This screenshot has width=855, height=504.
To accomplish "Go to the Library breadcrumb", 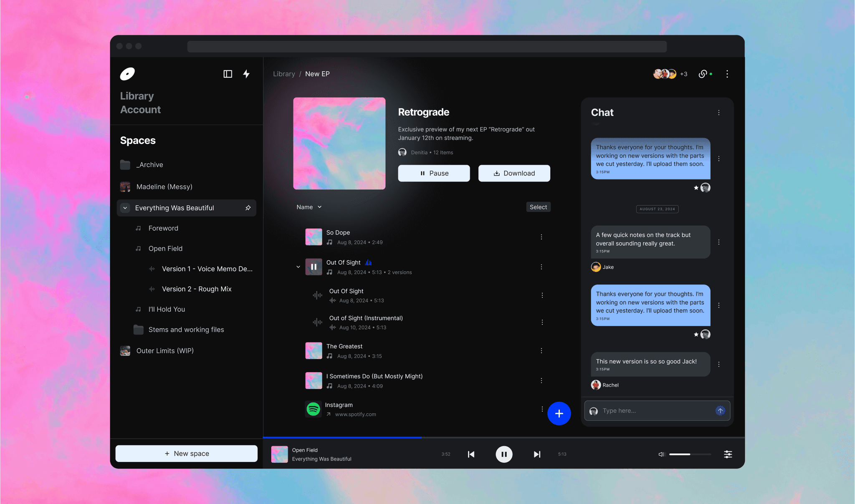I will (x=284, y=74).
